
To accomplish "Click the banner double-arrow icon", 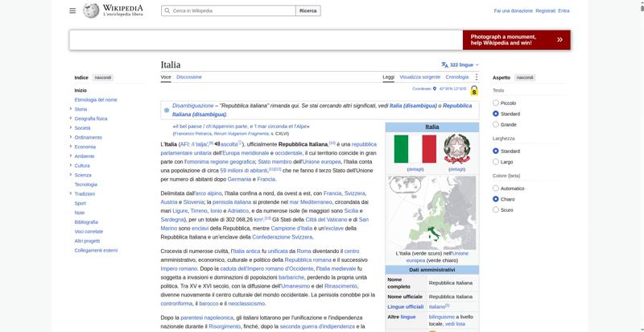I will click(x=559, y=39).
